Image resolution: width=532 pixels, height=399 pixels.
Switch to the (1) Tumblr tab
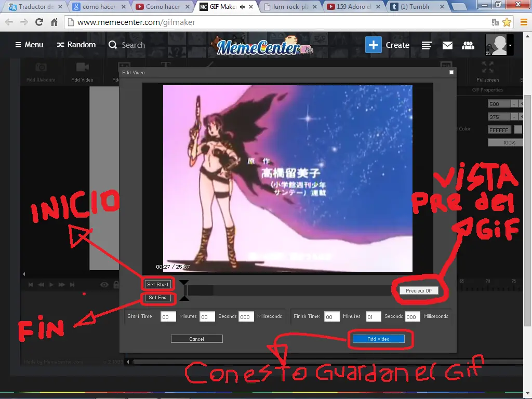coord(417,6)
